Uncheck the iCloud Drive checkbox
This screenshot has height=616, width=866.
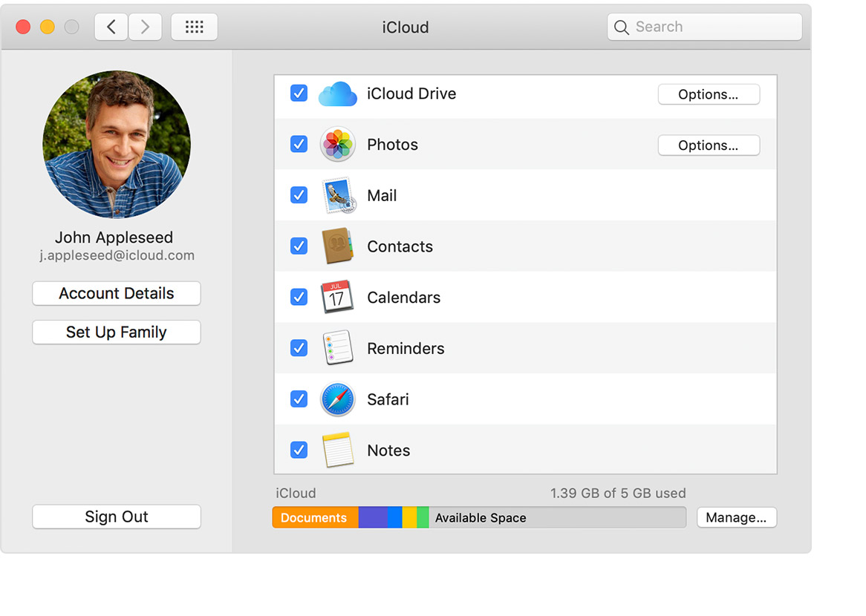(299, 94)
